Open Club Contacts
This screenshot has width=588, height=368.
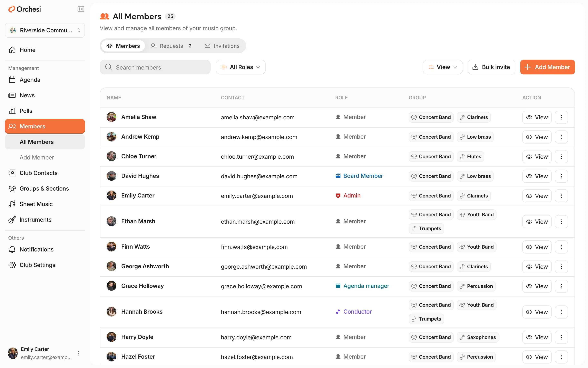[45, 173]
